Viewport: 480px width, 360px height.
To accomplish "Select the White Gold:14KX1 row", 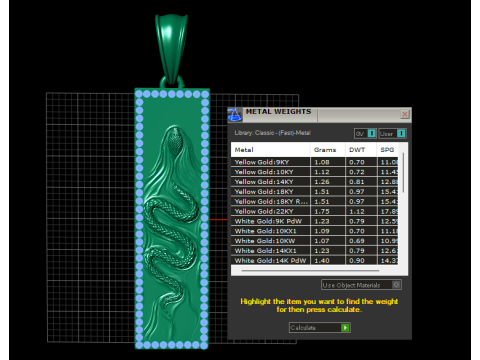I will [x=315, y=251].
